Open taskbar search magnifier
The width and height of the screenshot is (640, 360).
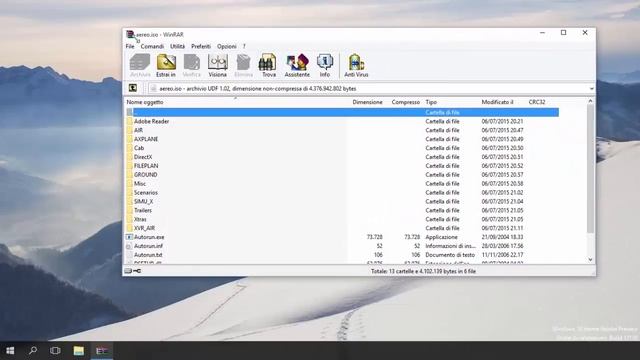tap(33, 351)
